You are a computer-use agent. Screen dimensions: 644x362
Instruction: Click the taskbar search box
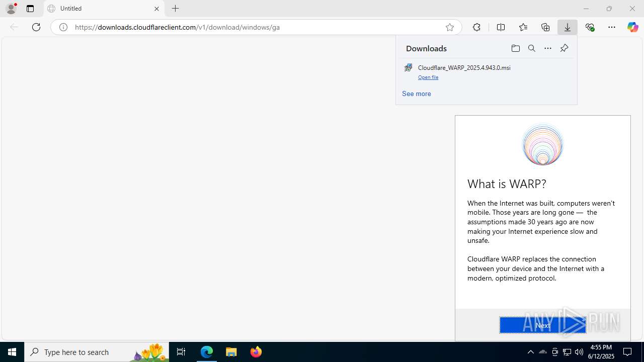coord(97,352)
